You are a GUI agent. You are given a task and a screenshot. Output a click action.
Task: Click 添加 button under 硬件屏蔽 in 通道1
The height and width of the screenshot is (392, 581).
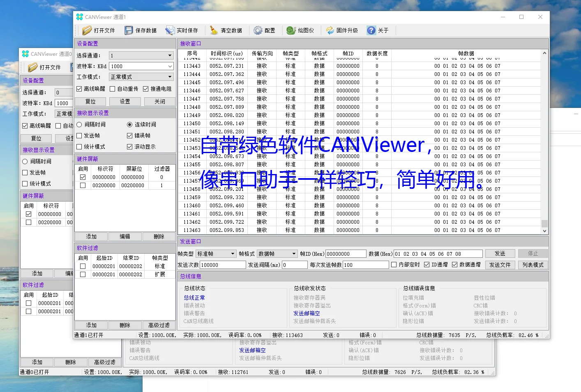[x=91, y=236]
